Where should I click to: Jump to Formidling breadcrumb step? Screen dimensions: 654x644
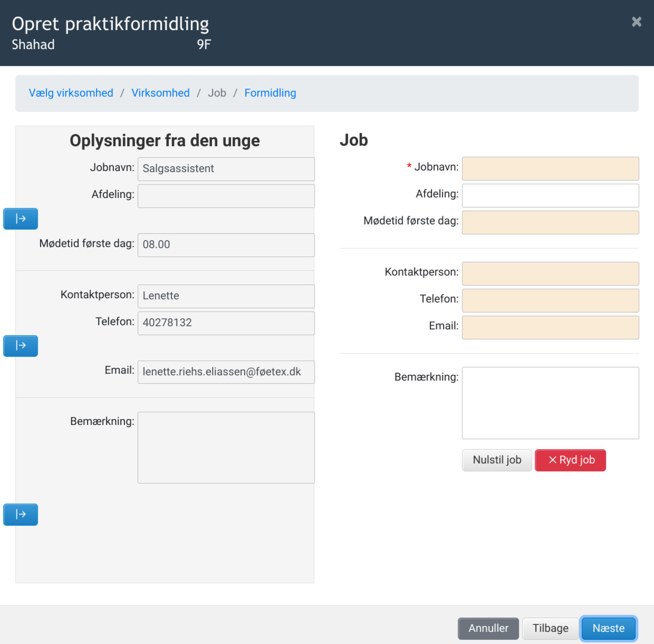pyautogui.click(x=270, y=93)
